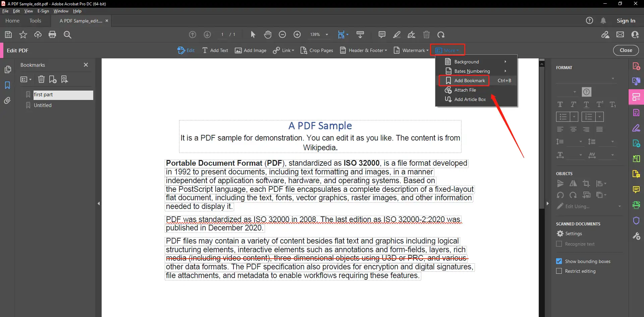The height and width of the screenshot is (317, 644).
Task: Go to the next page using the arrow
Action: (x=207, y=35)
